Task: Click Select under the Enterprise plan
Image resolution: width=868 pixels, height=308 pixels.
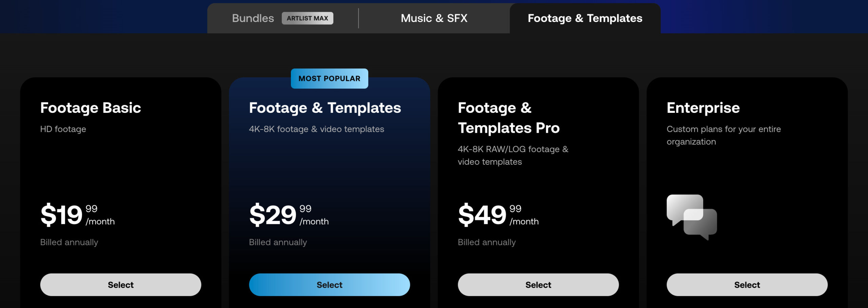Action: [747, 285]
